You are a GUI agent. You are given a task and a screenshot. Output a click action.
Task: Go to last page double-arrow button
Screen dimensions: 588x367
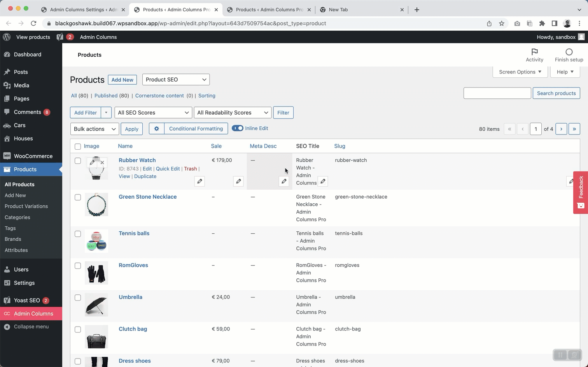click(574, 129)
